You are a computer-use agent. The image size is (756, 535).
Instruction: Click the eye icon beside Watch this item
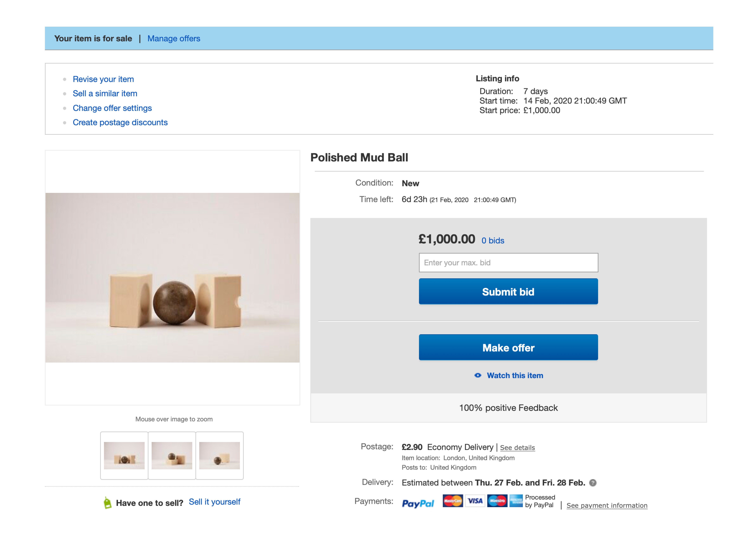click(478, 376)
